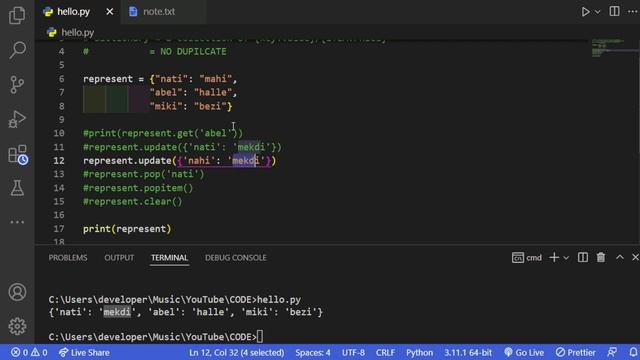Click the terminal dictionary output line
640x360 pixels.
186,312
